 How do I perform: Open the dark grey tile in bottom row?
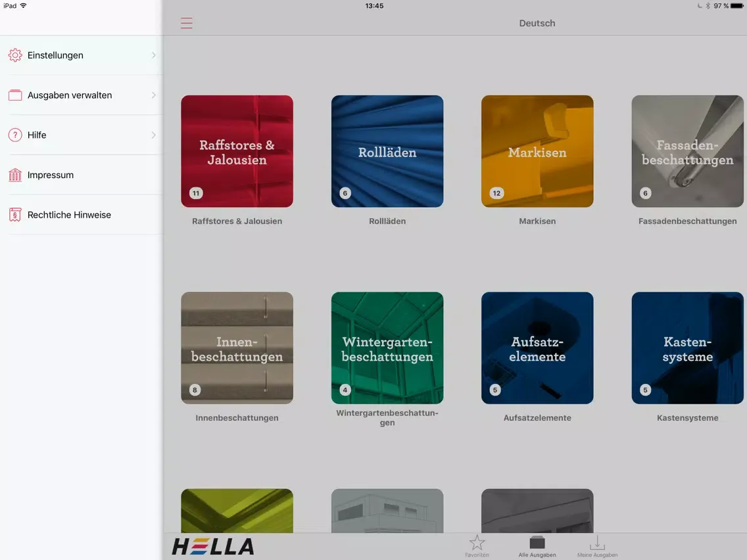pyautogui.click(x=537, y=511)
